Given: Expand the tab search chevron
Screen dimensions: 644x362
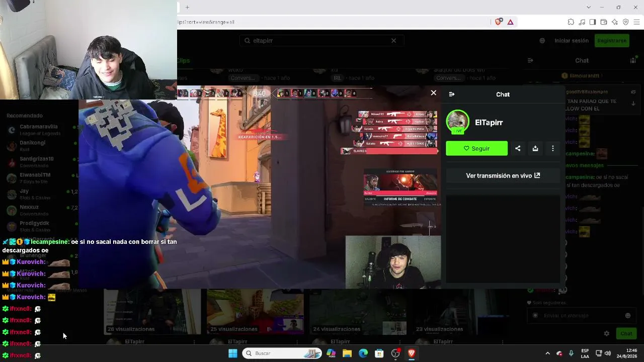Looking at the screenshot, I should (x=589, y=7).
